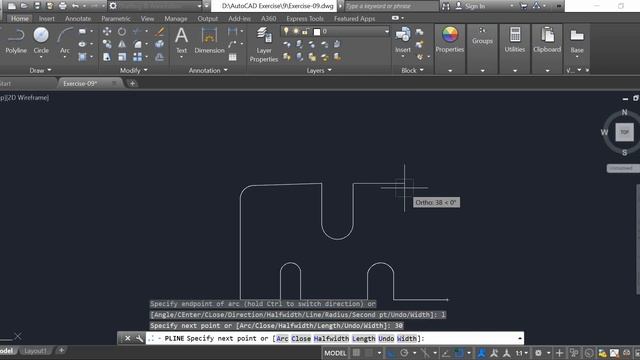The width and height of the screenshot is (640, 360).
Task: Click the Offset tool icon
Action: tap(160, 57)
